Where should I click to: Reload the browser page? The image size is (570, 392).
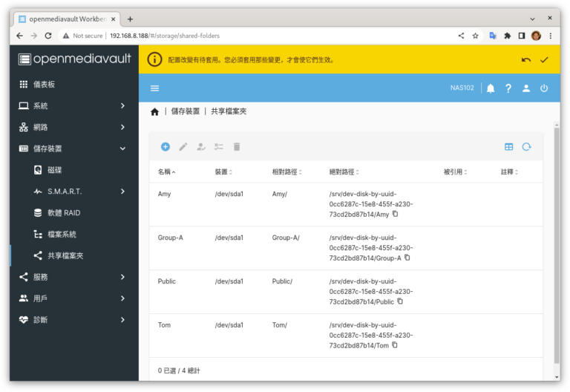pyautogui.click(x=48, y=36)
